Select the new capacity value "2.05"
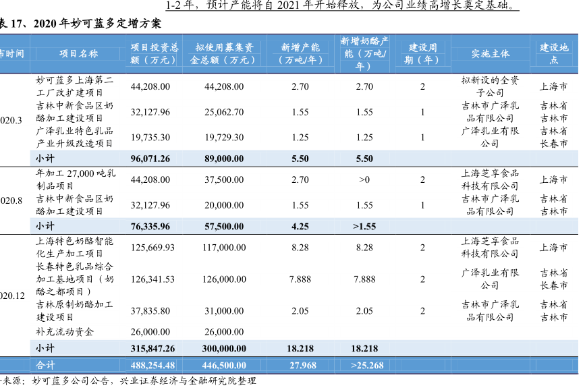The height and width of the screenshot is (392, 585). point(300,311)
